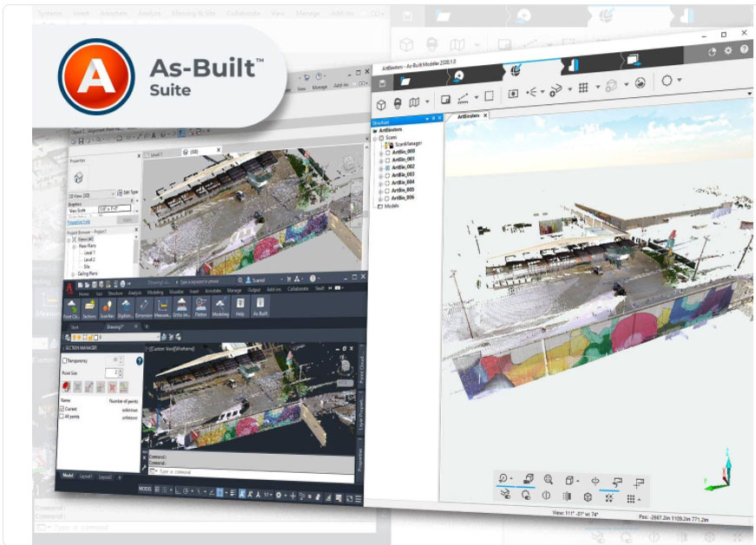
Task: Open the Collaborate tab in the AutoCAD ribbon
Action: coord(298,289)
